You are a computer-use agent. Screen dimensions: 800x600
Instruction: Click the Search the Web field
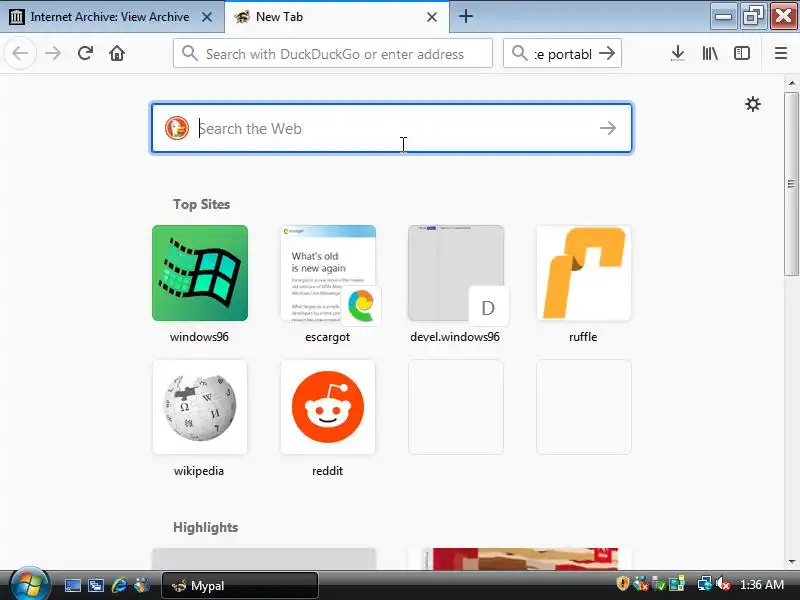pyautogui.click(x=392, y=128)
